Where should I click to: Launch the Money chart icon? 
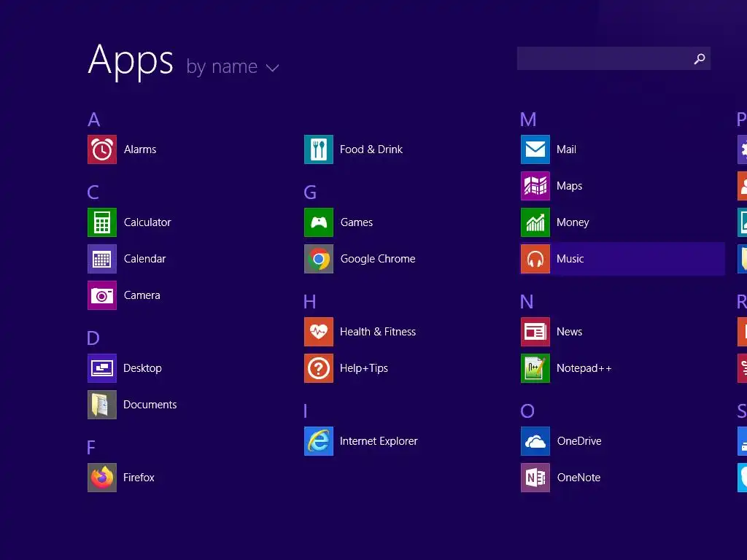(535, 222)
